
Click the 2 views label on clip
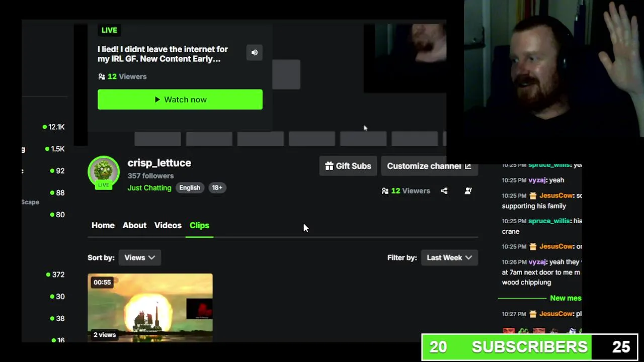coord(105,335)
